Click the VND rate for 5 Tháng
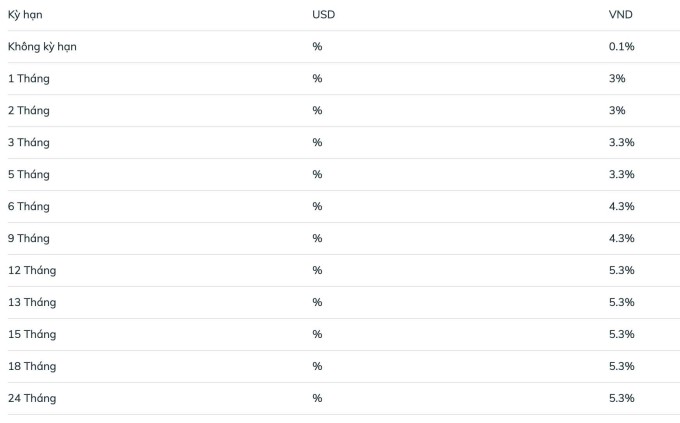The image size is (680, 423). pyautogui.click(x=621, y=174)
